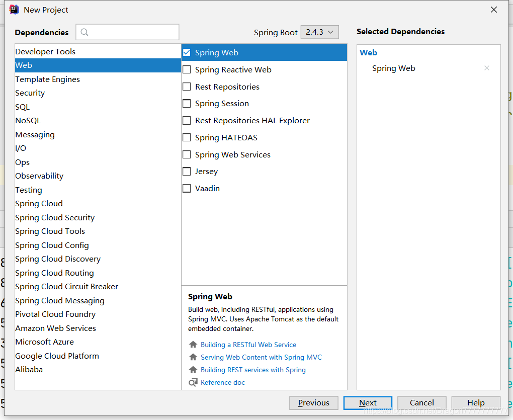513x420 pixels.
Task: Select SQL dependency category
Action: click(98, 107)
